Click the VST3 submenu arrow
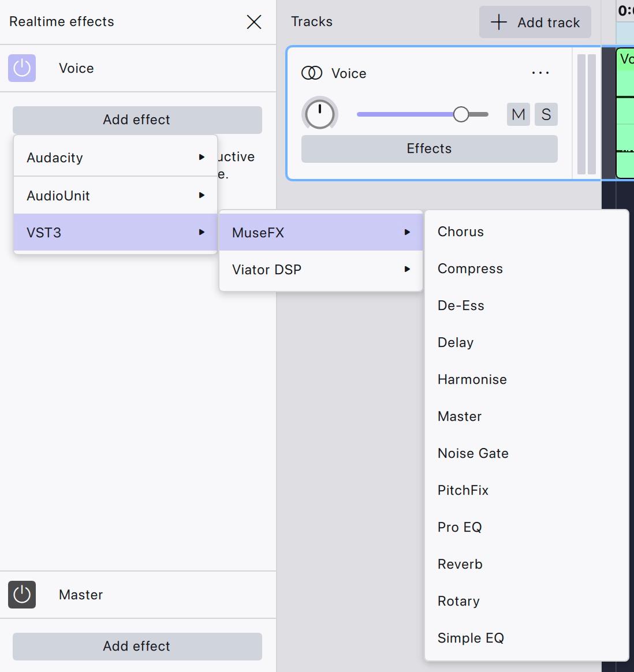This screenshot has width=634, height=672. [202, 232]
